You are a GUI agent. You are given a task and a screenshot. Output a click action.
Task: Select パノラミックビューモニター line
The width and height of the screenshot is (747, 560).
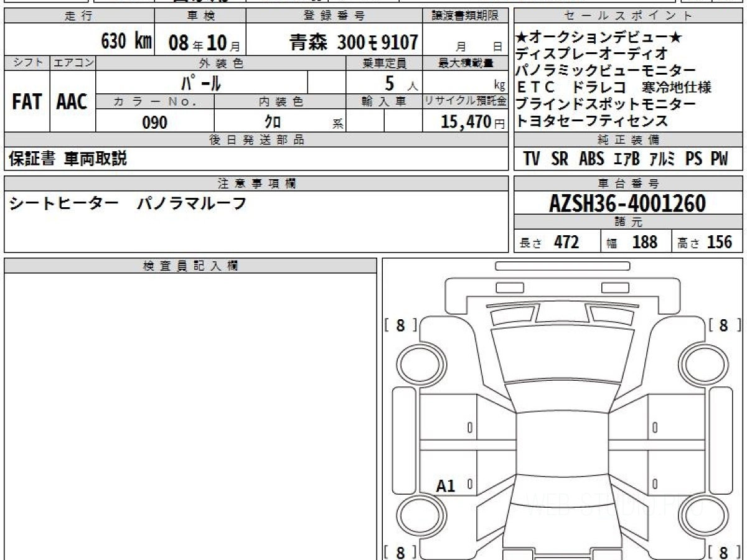(x=606, y=71)
